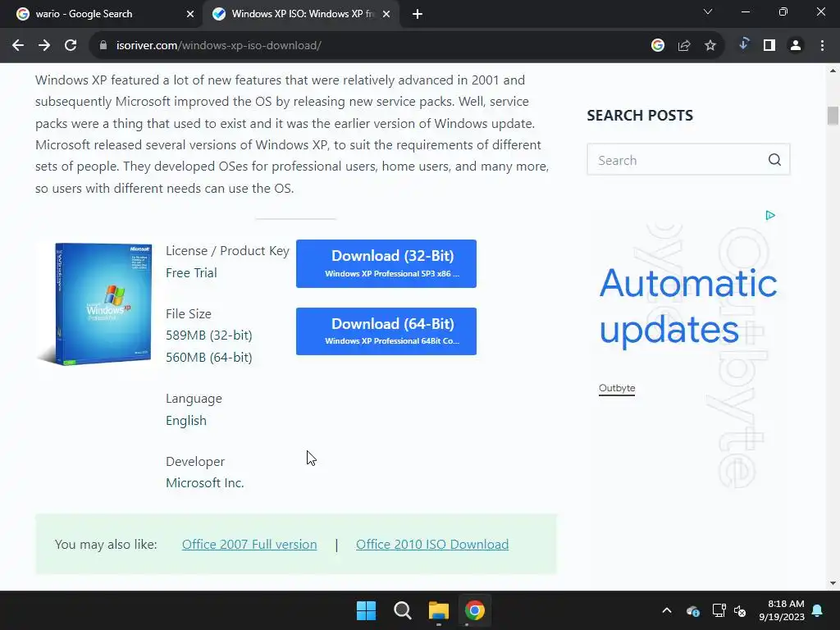Image resolution: width=840 pixels, height=630 pixels.
Task: Click the '589MB (32-bit)' text
Action: coord(209,336)
